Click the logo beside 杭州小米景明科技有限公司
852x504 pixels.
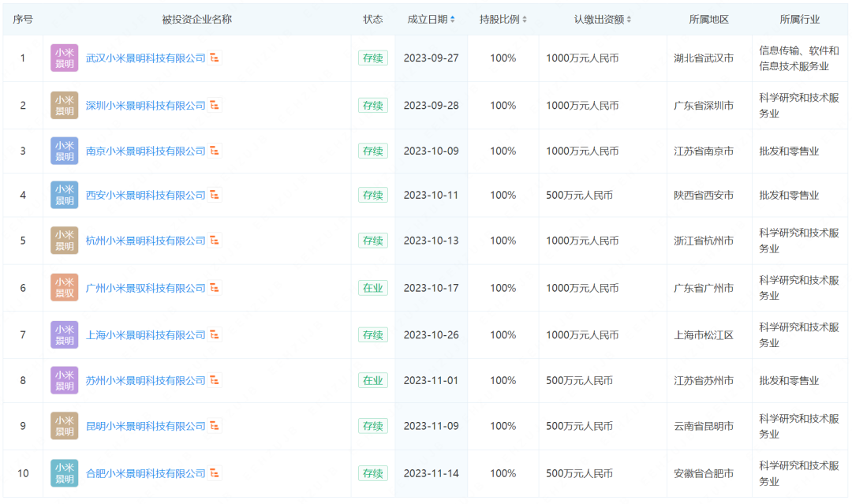click(64, 241)
